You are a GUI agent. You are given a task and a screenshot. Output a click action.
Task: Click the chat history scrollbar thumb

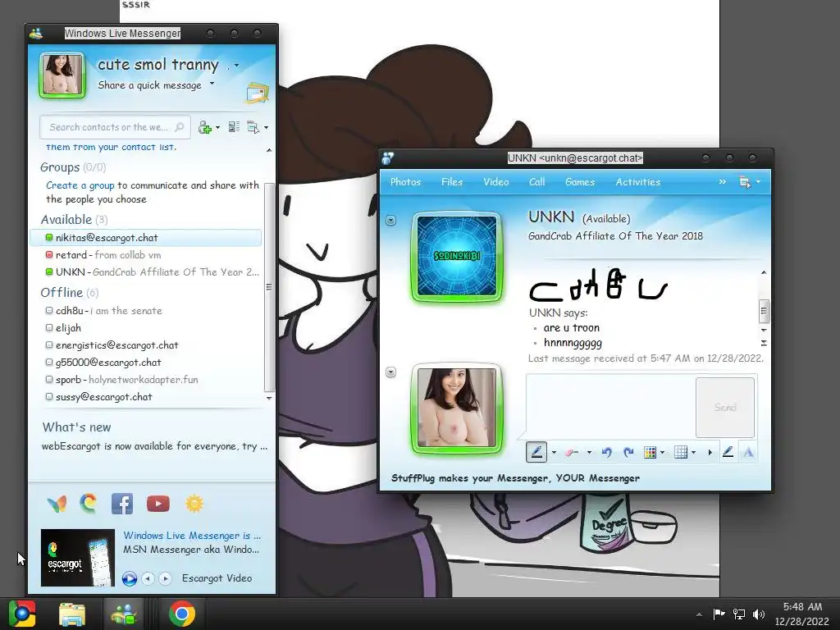(x=764, y=311)
